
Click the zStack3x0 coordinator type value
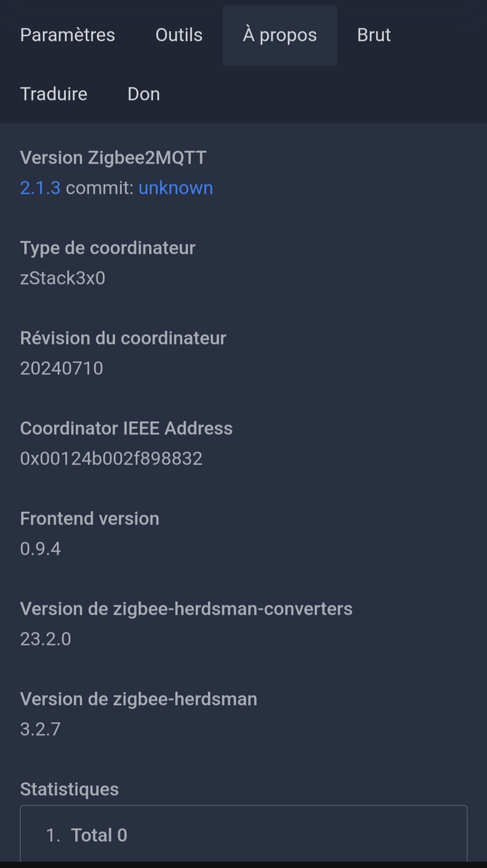[63, 278]
